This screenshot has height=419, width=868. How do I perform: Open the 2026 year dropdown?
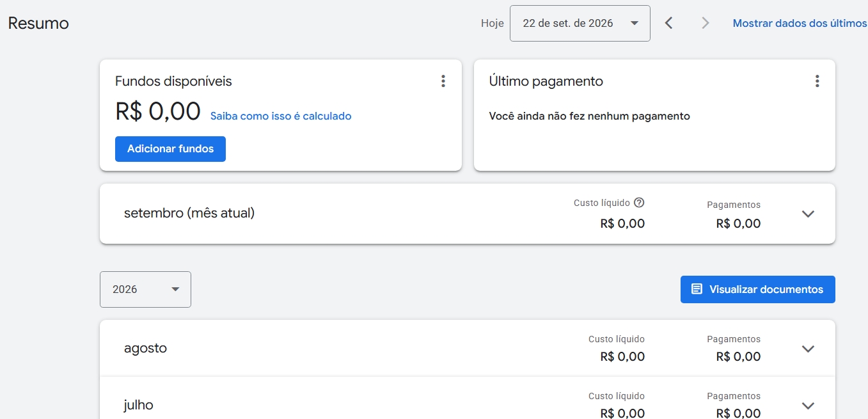coord(145,290)
